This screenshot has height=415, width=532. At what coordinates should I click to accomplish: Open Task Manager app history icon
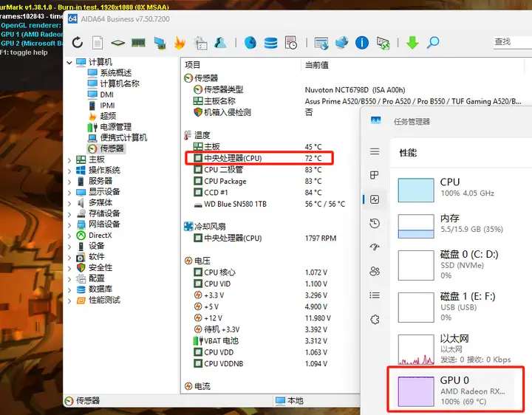point(375,224)
